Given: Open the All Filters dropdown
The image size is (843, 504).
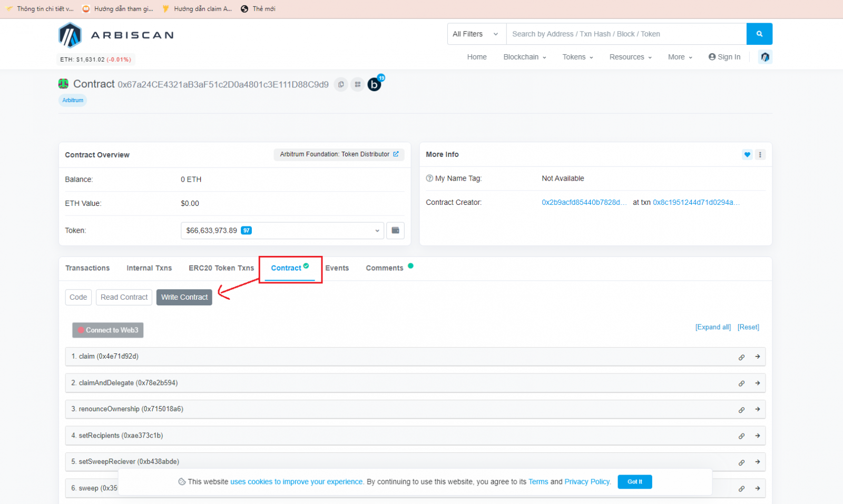Looking at the screenshot, I should [476, 34].
